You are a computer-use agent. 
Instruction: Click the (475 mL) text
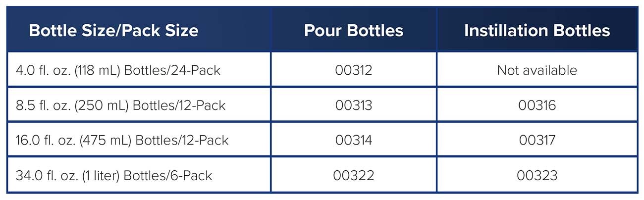107,140
